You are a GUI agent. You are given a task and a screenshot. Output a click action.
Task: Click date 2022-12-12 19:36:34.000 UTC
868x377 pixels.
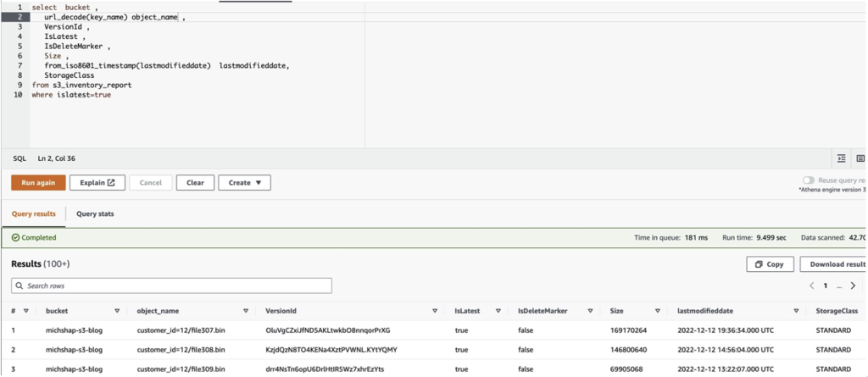[x=726, y=330]
